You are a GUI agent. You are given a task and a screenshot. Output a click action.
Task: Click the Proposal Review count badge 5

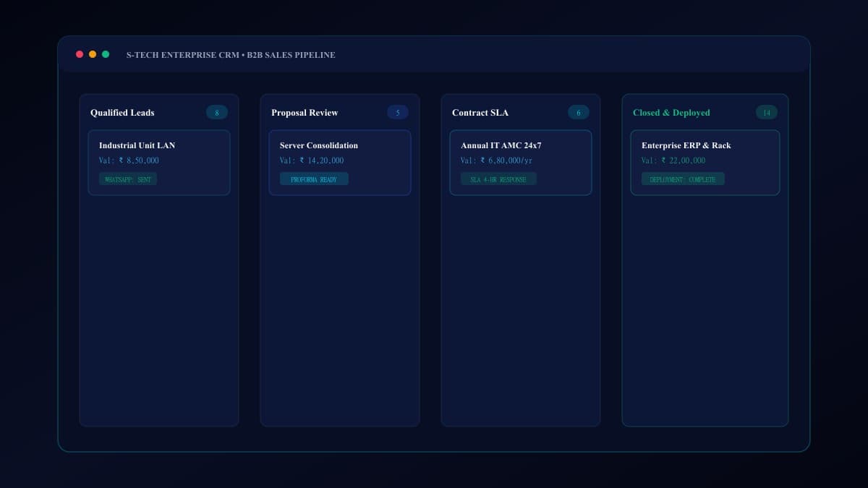pyautogui.click(x=398, y=112)
